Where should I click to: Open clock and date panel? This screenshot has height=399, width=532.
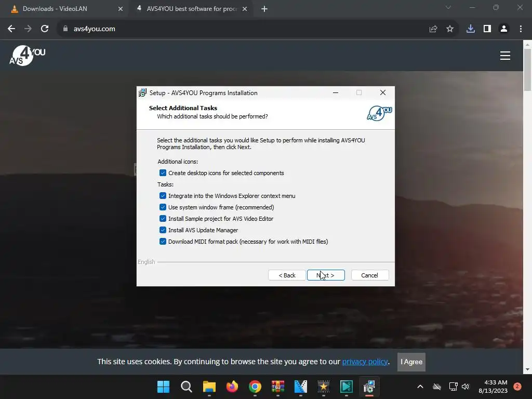(493, 387)
